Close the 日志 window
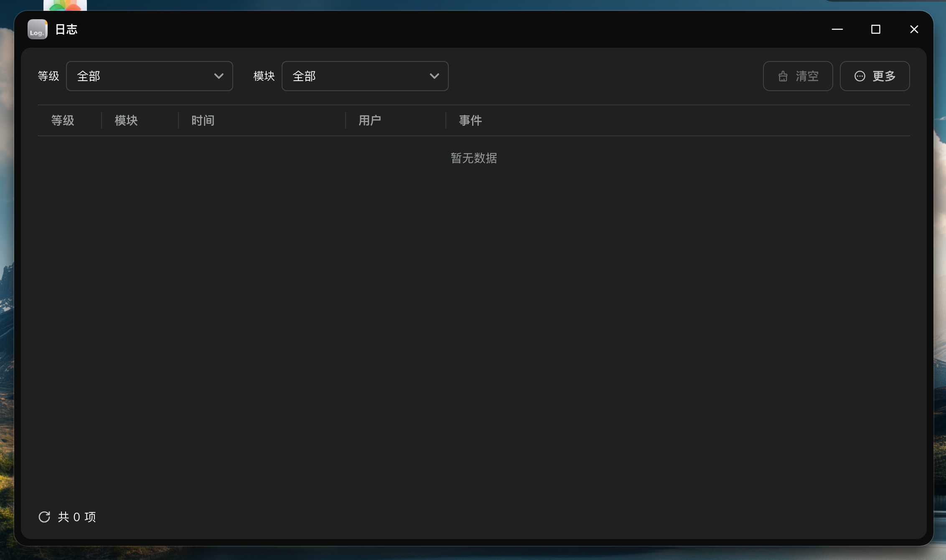 (914, 29)
